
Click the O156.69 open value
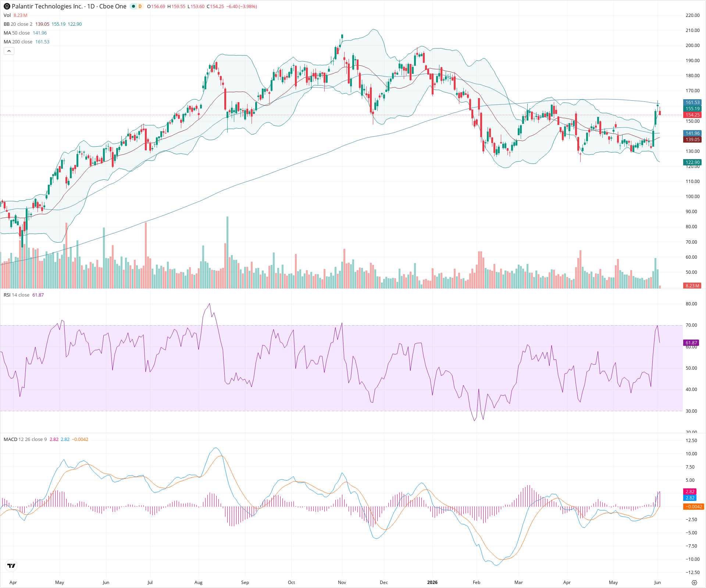click(156, 6)
